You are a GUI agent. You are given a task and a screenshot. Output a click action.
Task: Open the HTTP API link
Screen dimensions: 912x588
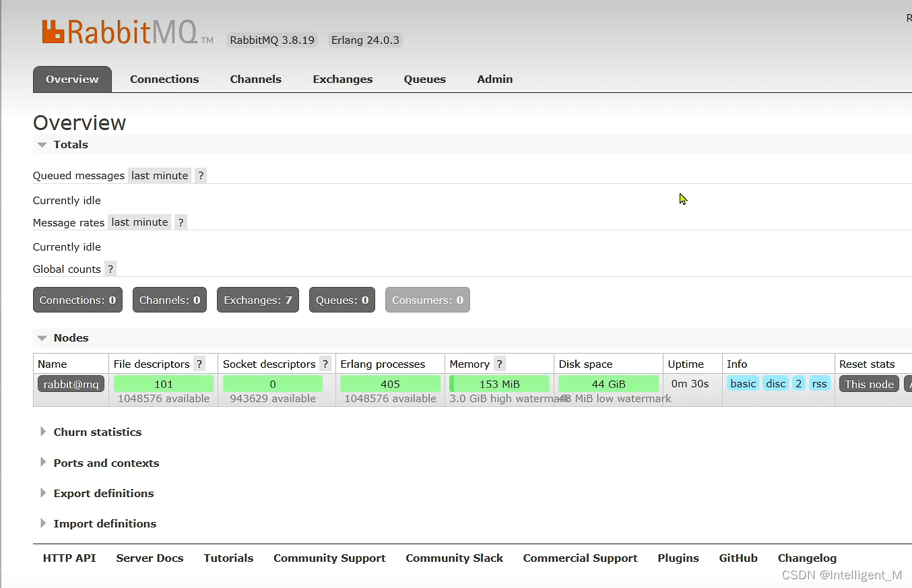(x=69, y=558)
